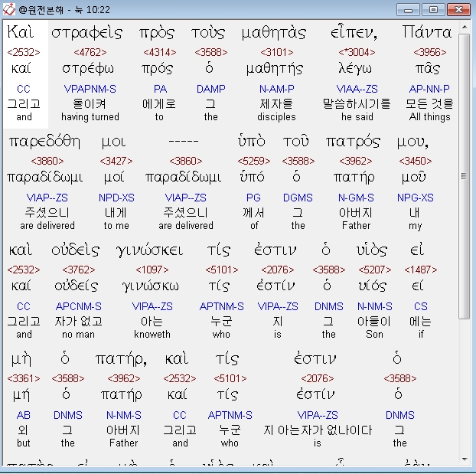Click the parsing code VPAPNM-S

[90, 89]
